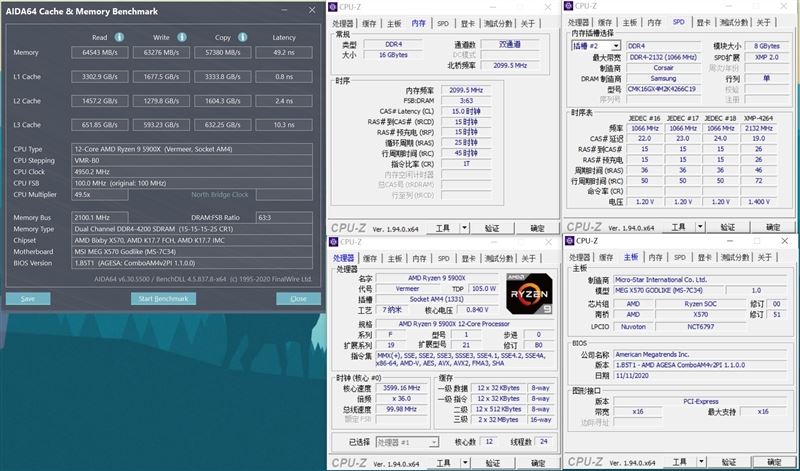The image size is (800, 471).
Task: Close the CPU-Z mainboard window with X
Action: [784, 240]
